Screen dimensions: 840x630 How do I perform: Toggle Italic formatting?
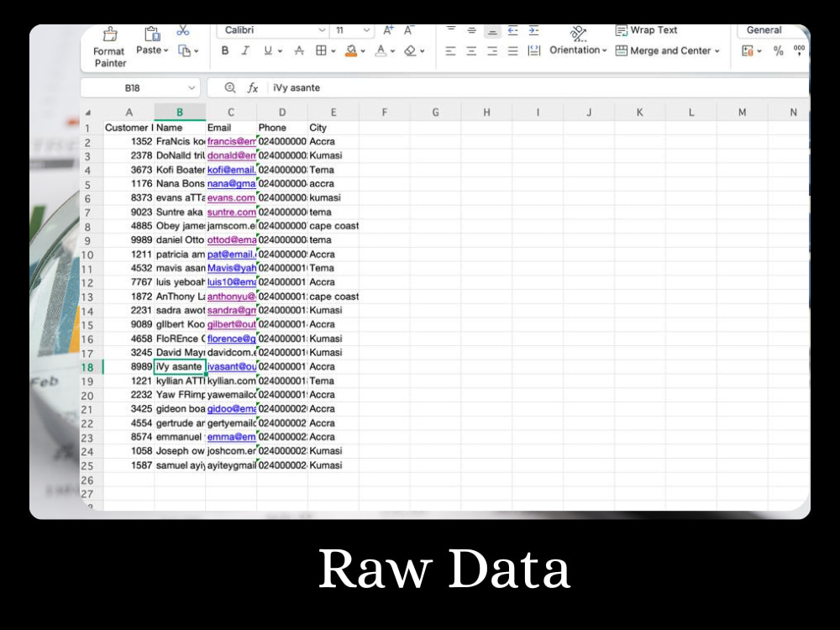pyautogui.click(x=245, y=50)
